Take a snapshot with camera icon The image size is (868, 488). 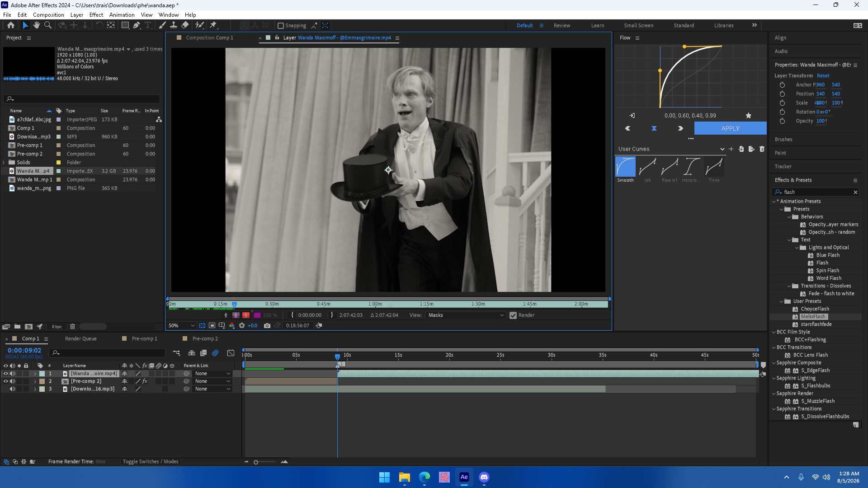pos(267,325)
